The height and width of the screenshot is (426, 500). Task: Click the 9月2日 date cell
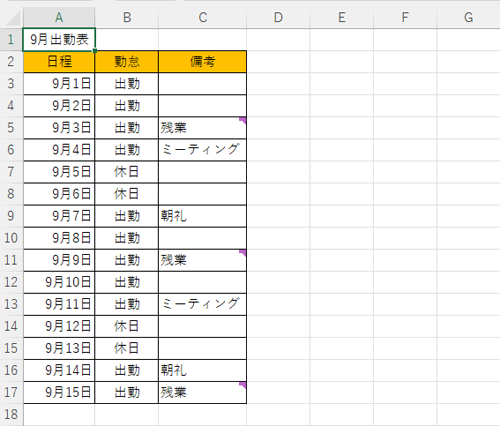click(59, 106)
